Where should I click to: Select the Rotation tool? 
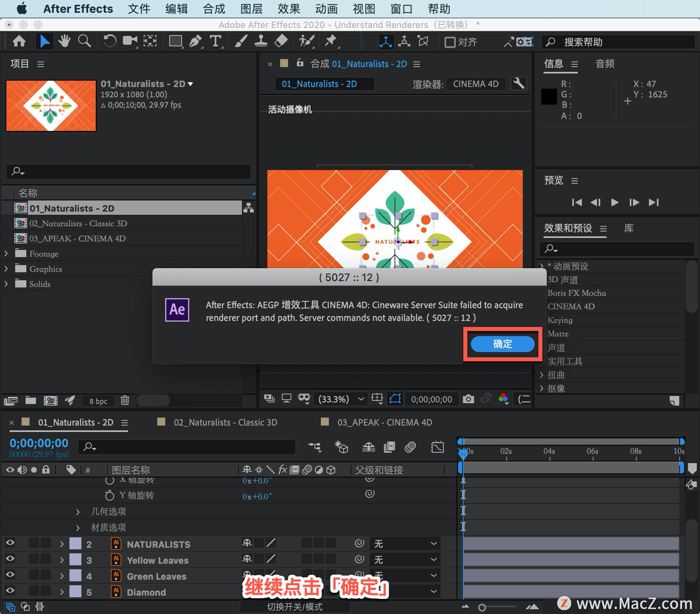(109, 41)
